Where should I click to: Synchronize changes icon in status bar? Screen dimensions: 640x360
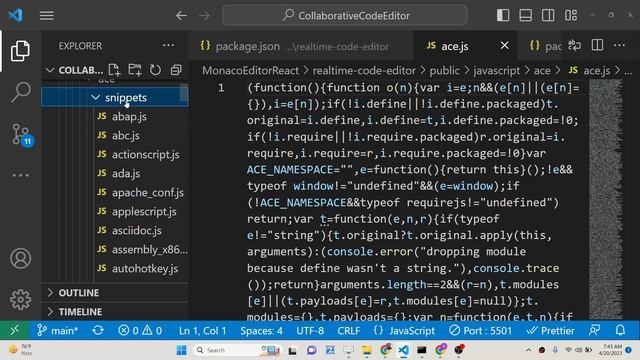click(x=98, y=331)
